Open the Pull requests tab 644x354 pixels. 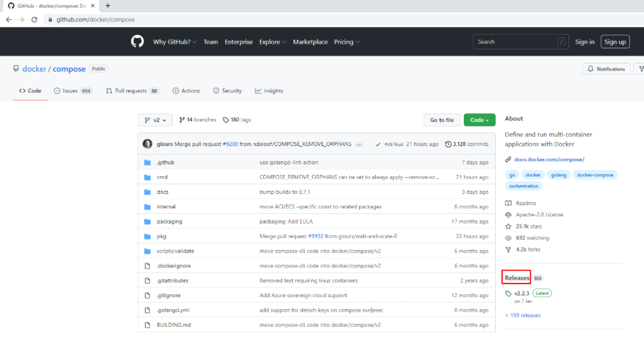[132, 91]
